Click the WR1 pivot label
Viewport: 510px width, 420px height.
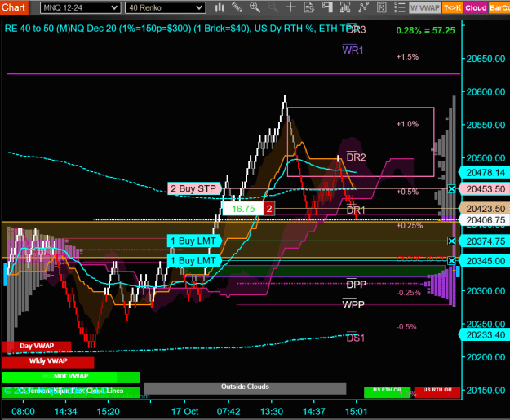353,50
